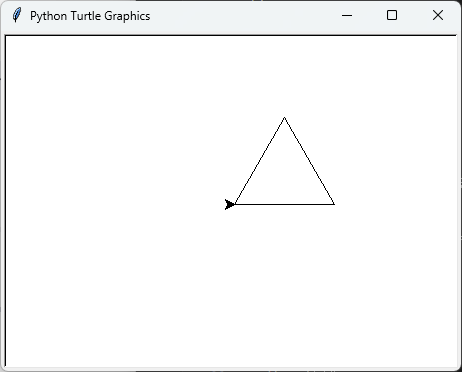Close the Python Turtle Graphics window
Screen dimensions: 462x372
(x=438, y=15)
